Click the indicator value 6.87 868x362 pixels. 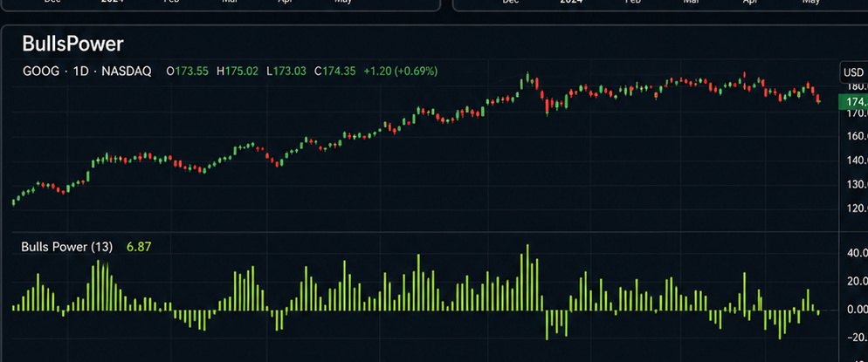(138, 247)
